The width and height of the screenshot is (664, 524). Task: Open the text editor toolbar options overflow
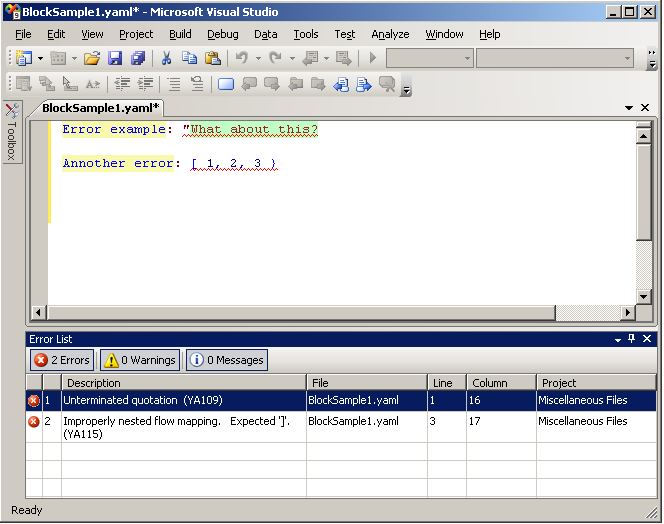tap(406, 85)
